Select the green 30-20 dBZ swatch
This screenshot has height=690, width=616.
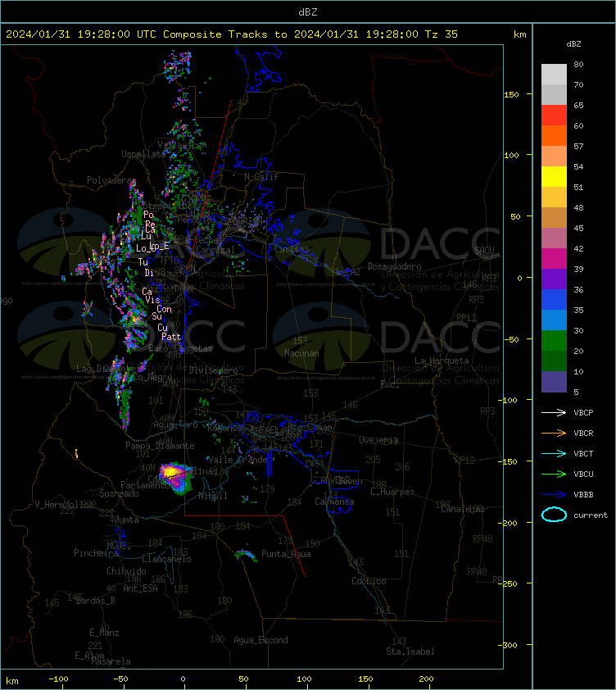(554, 340)
